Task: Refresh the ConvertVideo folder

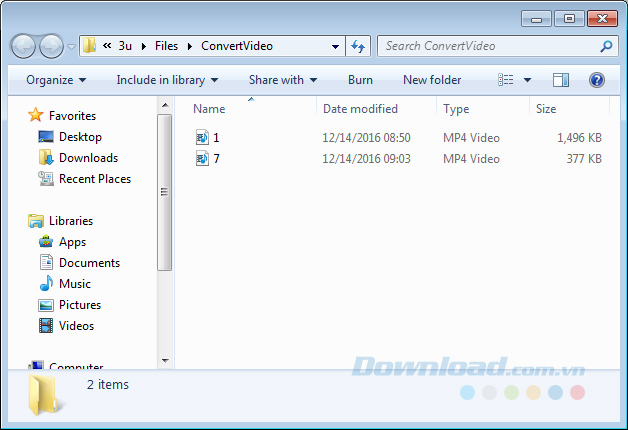Action: (358, 46)
